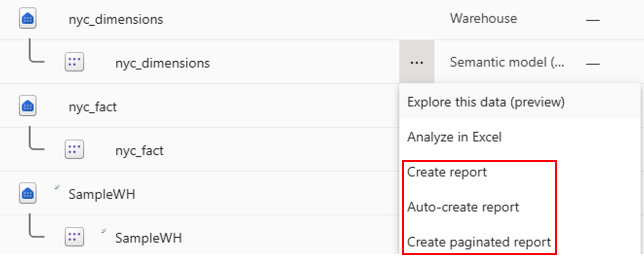
Task: Select Create paginated report option
Action: tap(479, 242)
